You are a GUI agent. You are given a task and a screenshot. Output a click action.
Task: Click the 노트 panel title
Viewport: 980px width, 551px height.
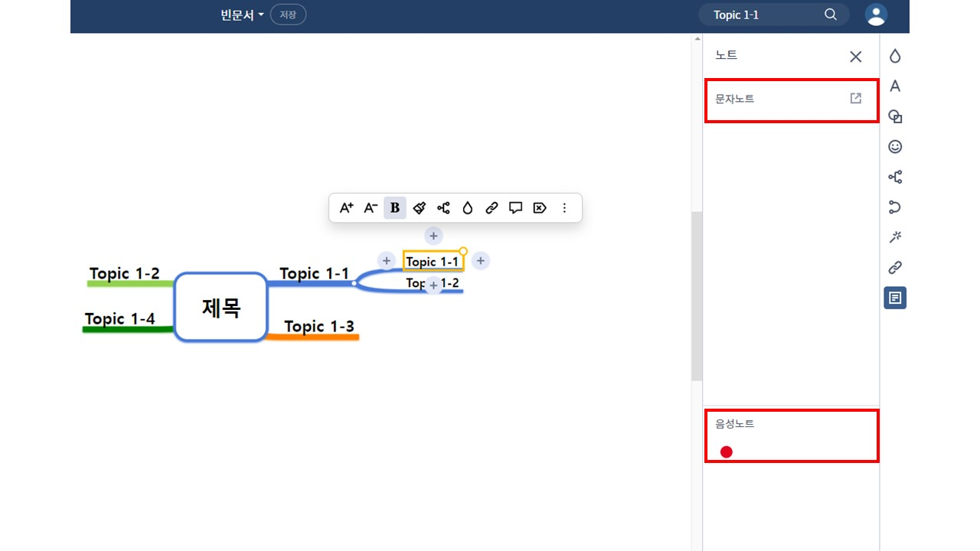[x=726, y=56]
